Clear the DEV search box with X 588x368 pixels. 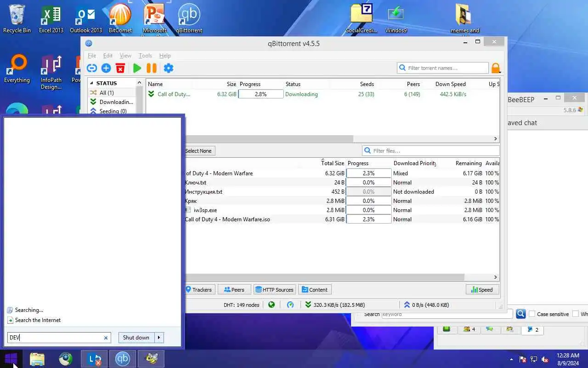pyautogui.click(x=106, y=338)
